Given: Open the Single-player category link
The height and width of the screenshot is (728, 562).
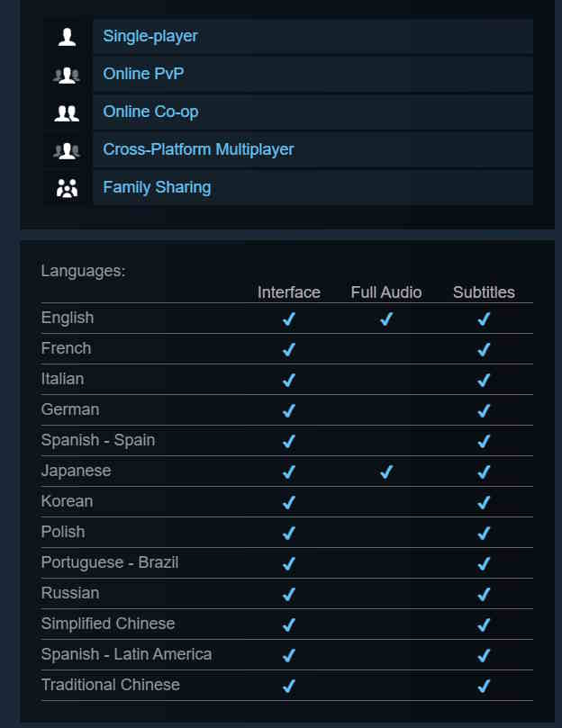Looking at the screenshot, I should (150, 37).
